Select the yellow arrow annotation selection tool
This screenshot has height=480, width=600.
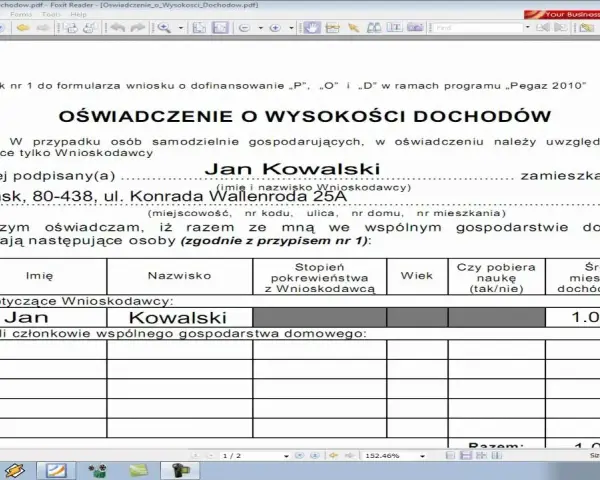pyautogui.click(x=354, y=28)
